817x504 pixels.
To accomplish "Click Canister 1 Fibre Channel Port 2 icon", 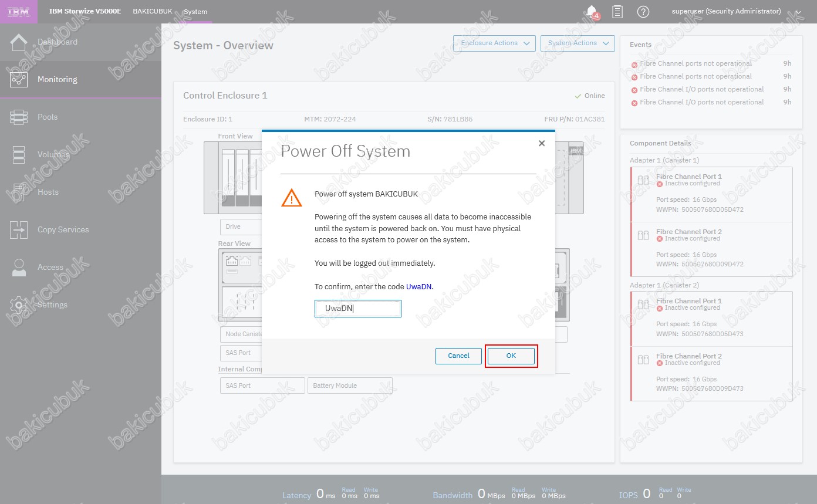I will point(643,235).
